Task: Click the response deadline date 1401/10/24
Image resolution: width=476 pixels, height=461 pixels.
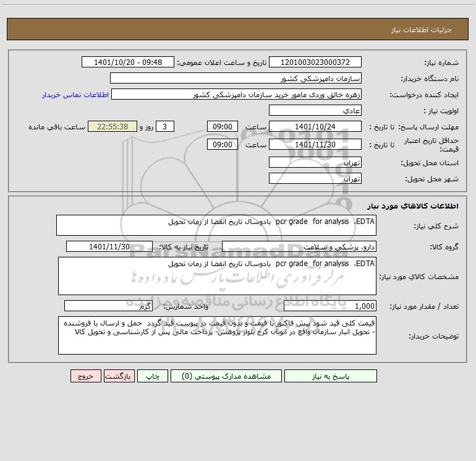Action: [x=315, y=126]
